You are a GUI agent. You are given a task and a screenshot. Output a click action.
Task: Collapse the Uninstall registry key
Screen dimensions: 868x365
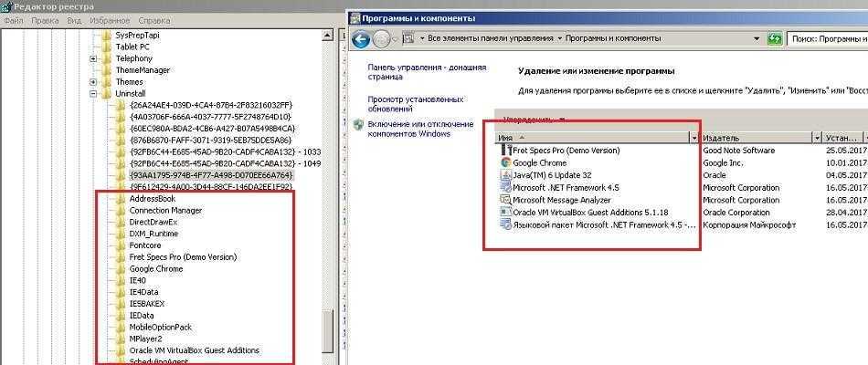click(x=93, y=93)
